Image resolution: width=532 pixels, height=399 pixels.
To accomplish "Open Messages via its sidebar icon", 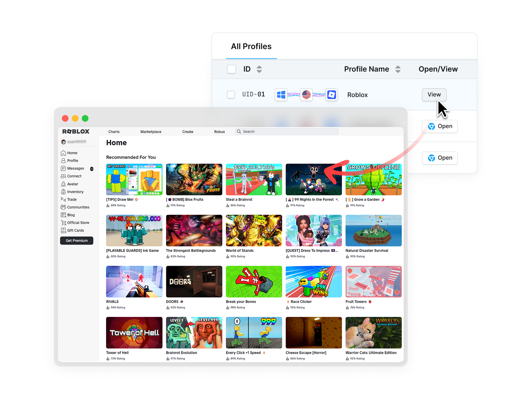I will pos(63,168).
